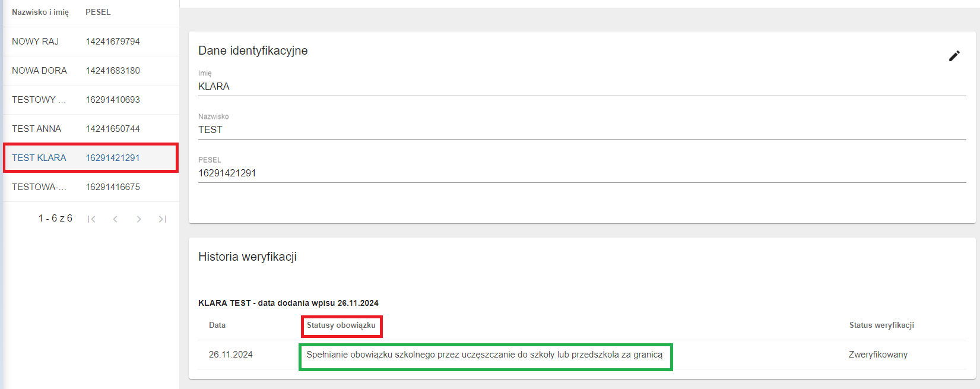Viewport: 980px width, 389px height.
Task: Click the PESEL column header in the list
Action: [98, 12]
